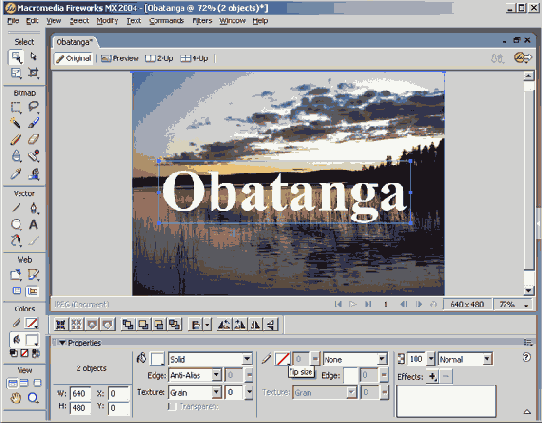Image resolution: width=542 pixels, height=423 pixels.
Task: Select the Pointer tool
Action: 16,57
